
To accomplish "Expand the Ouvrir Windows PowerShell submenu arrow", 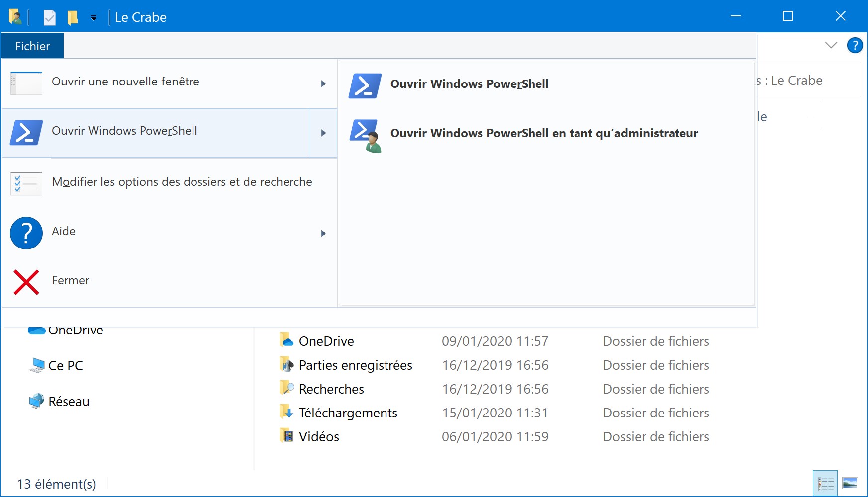I will pos(323,133).
